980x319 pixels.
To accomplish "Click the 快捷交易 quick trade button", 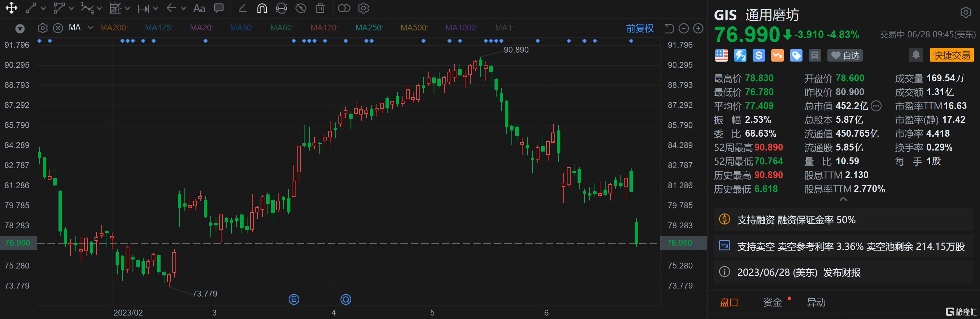I will click(x=952, y=55).
